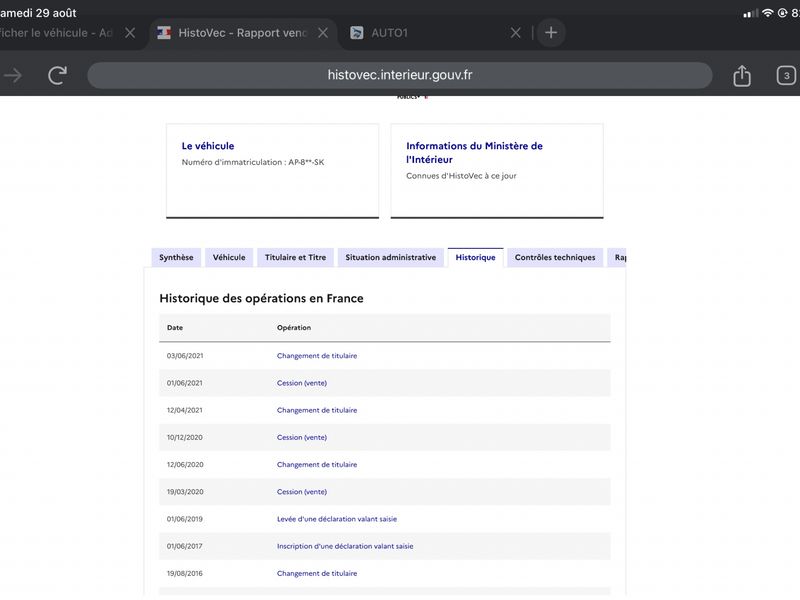Tap the cellular signal bars icon
Viewport: 800px width, 600px height.
750,13
